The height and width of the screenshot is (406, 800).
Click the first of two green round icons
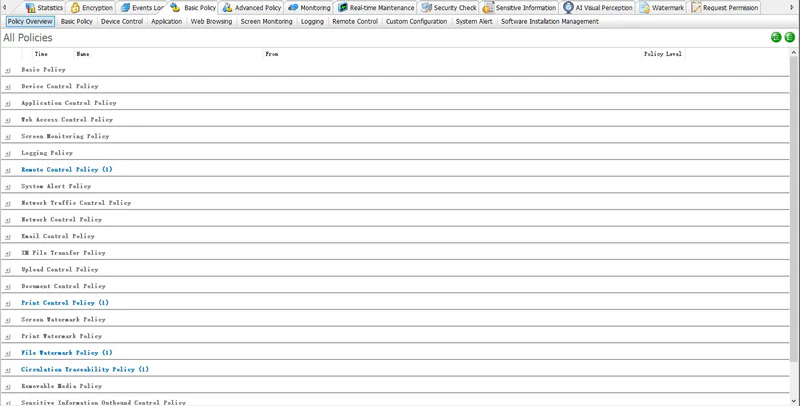(776, 37)
